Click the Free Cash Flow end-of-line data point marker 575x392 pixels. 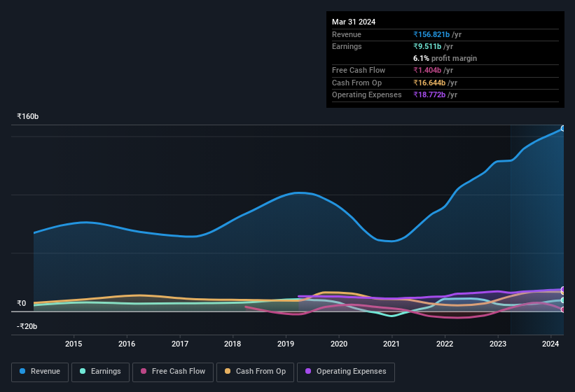pyautogui.click(x=562, y=309)
